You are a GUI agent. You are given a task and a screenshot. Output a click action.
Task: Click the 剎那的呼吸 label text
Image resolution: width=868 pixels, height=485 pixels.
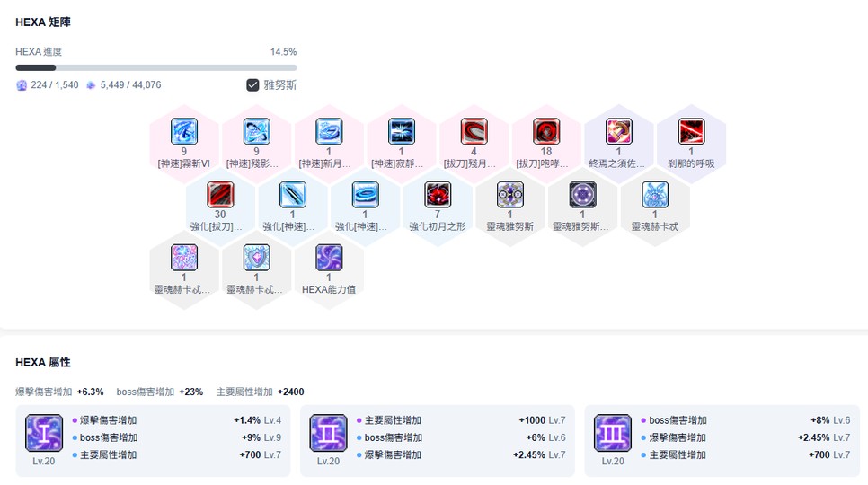pyautogui.click(x=691, y=163)
